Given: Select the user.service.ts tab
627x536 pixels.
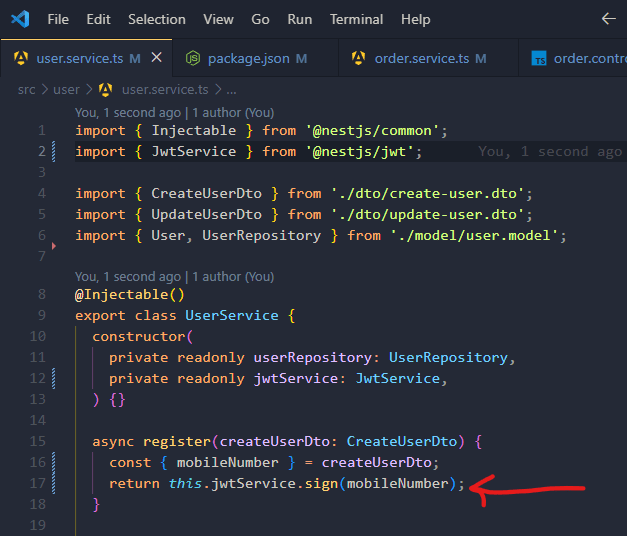Looking at the screenshot, I should pyautogui.click(x=86, y=58).
